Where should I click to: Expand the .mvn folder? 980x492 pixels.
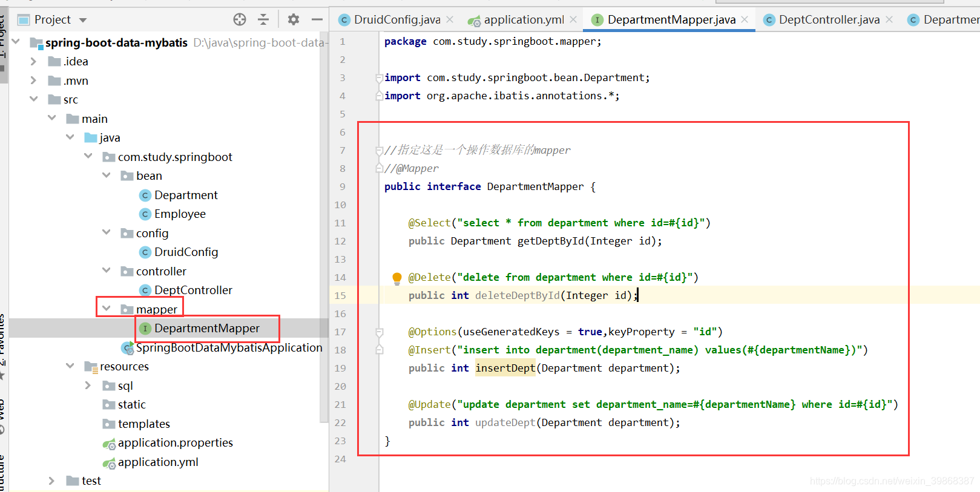[33, 80]
